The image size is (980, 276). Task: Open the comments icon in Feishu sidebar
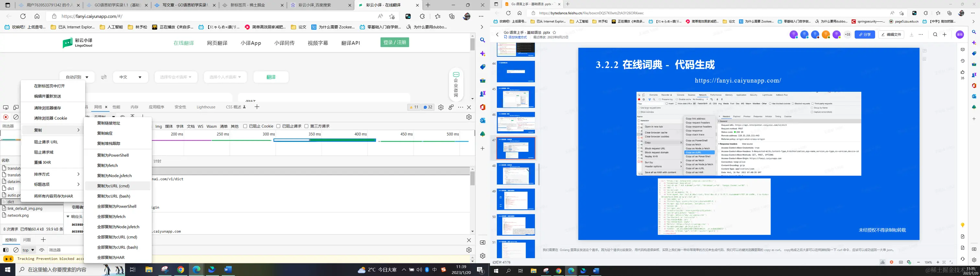tap(962, 50)
